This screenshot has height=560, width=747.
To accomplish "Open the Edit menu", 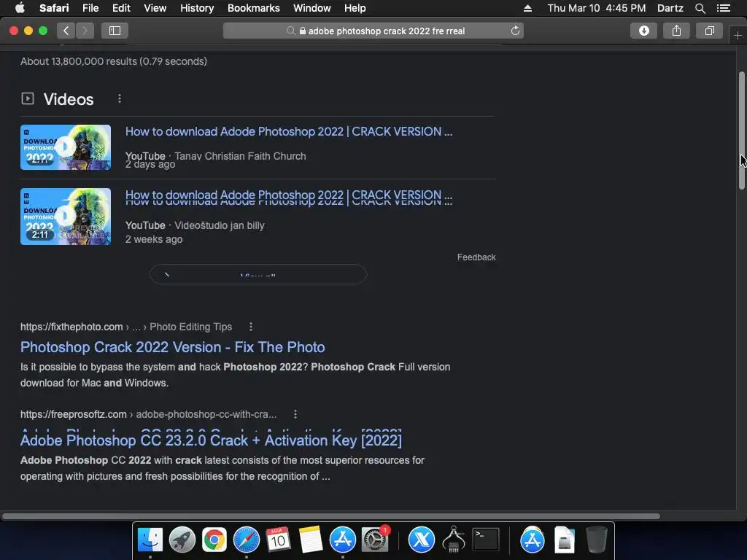I will point(121,8).
